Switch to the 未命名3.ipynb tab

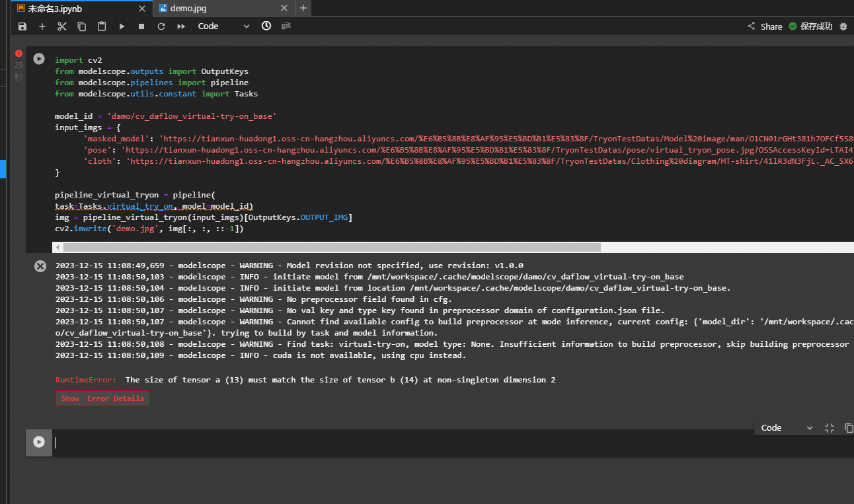coord(82,8)
